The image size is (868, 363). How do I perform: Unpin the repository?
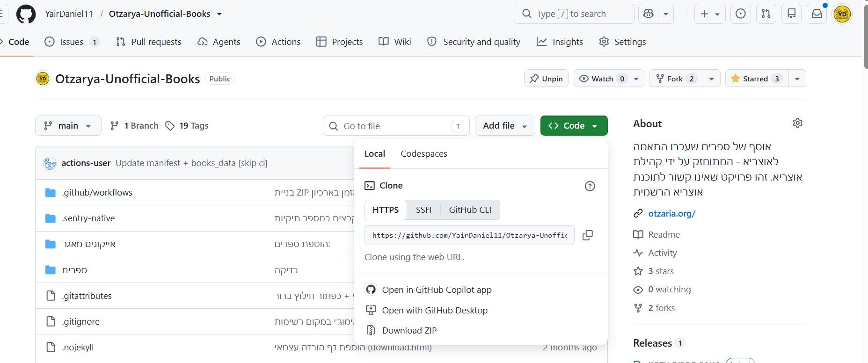click(x=546, y=79)
